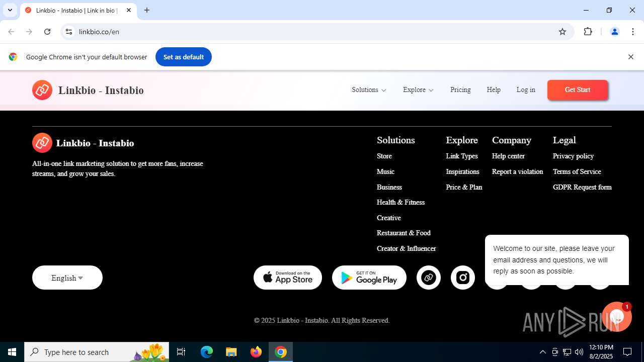Open the Chrome extensions puzzle icon
Viewport: 644px width, 362px height.
click(x=588, y=32)
